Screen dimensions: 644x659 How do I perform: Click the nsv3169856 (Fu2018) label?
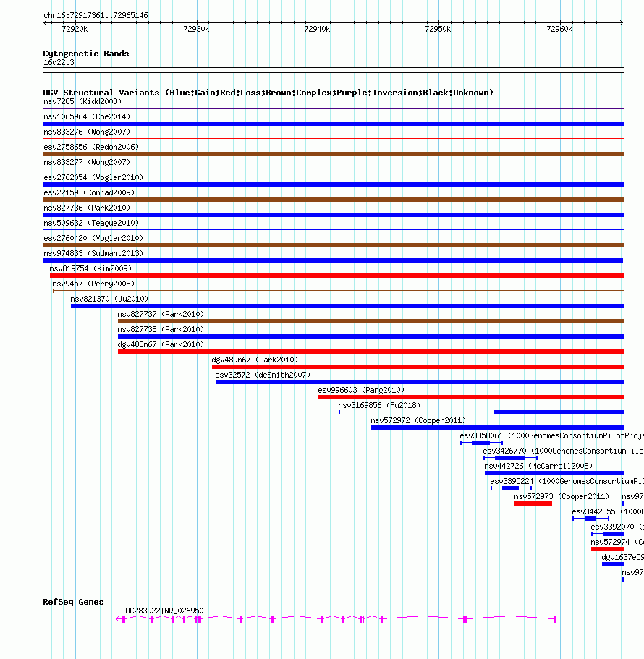379,405
